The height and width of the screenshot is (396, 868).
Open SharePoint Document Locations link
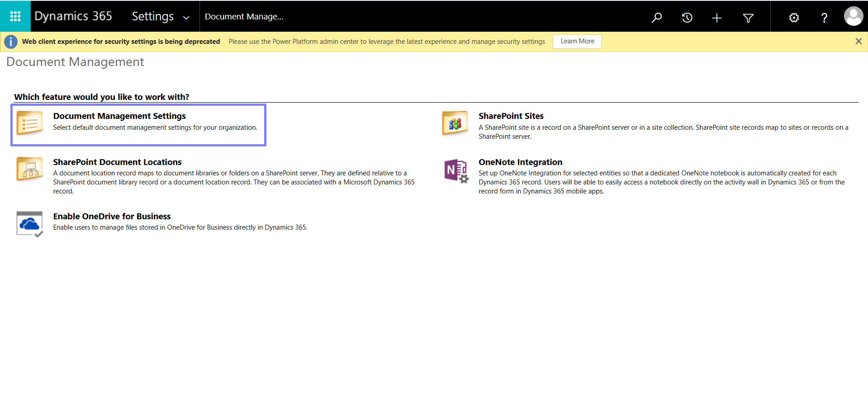(x=117, y=162)
